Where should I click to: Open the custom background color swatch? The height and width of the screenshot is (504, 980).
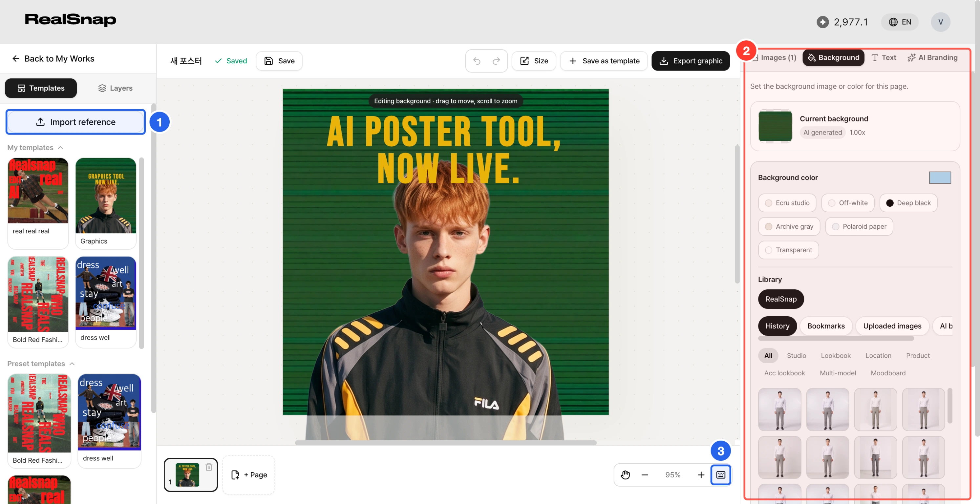point(940,178)
